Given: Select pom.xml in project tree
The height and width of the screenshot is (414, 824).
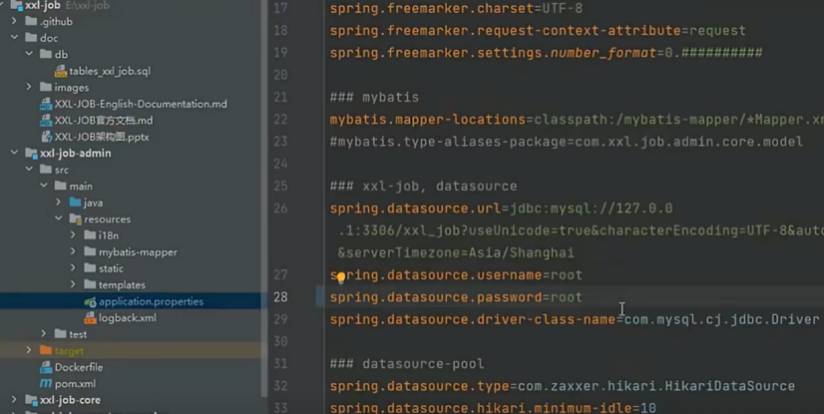Looking at the screenshot, I should pyautogui.click(x=75, y=384).
